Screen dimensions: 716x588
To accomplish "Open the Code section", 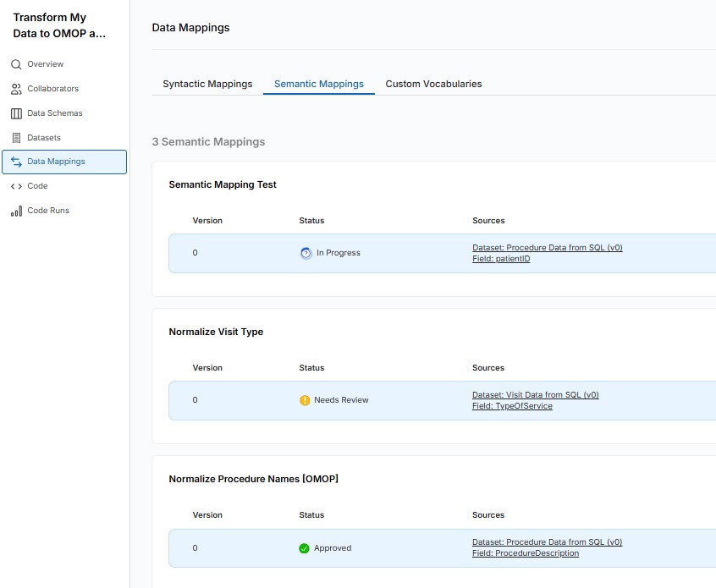I will point(37,186).
